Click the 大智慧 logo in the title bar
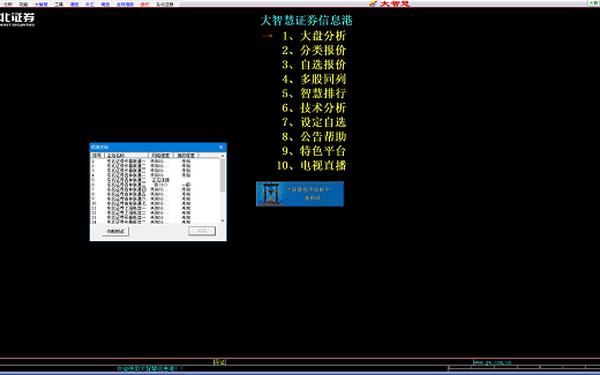 [x=390, y=3]
